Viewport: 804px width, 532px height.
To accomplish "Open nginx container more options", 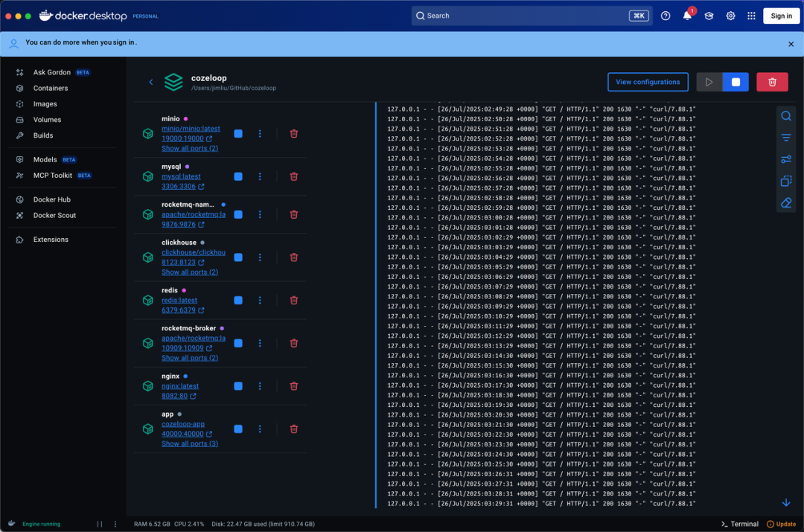I will [260, 386].
